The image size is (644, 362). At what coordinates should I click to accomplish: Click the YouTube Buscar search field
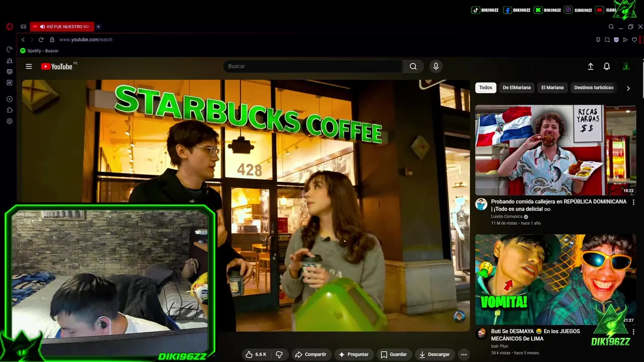[x=313, y=66]
